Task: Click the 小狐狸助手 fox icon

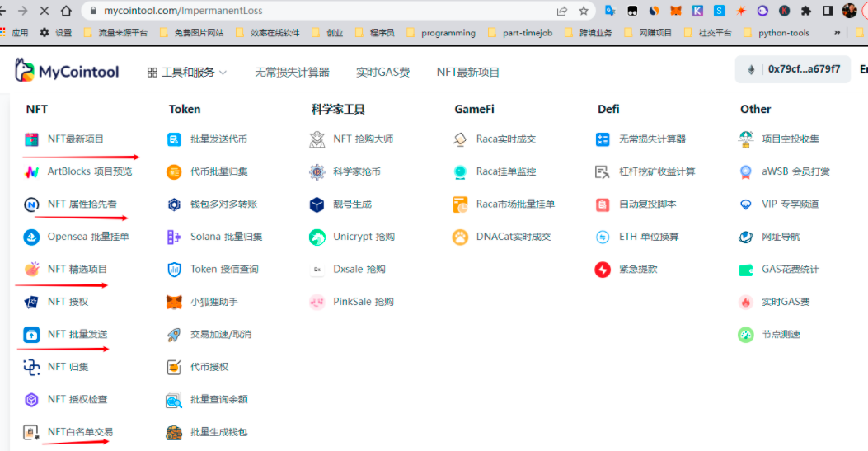Action: click(174, 302)
